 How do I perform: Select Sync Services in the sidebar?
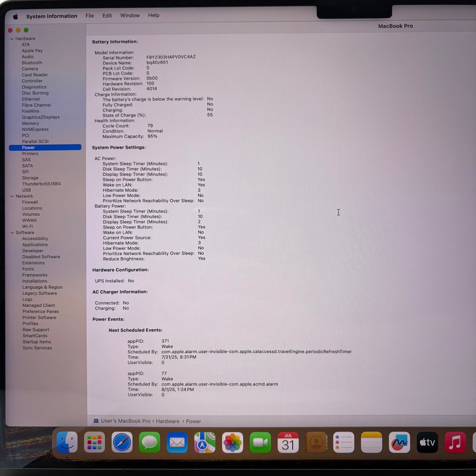(37, 348)
